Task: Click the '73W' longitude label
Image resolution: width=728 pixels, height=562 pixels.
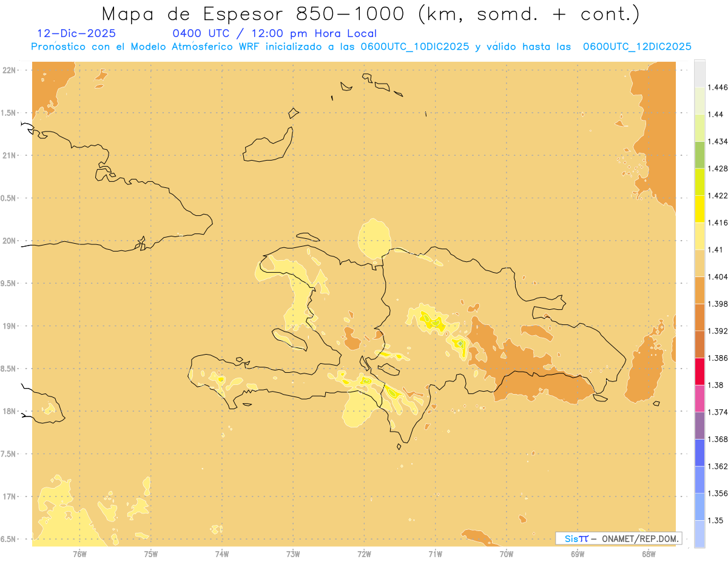Action: point(293,554)
